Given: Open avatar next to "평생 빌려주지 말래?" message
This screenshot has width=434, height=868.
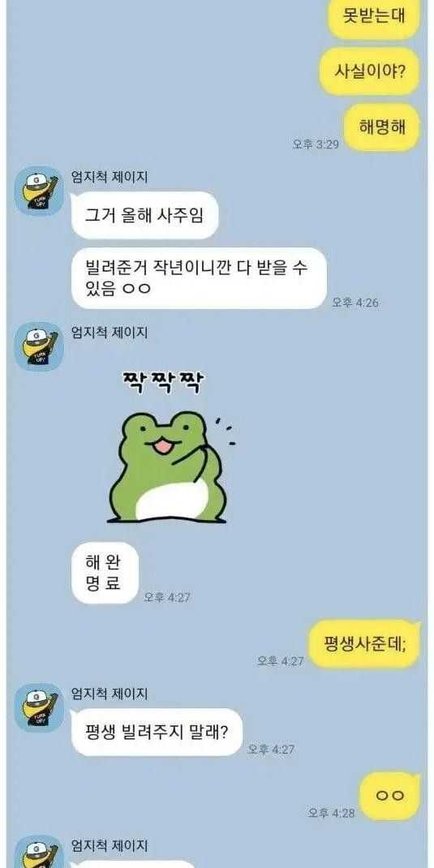Looking at the screenshot, I should 39,707.
